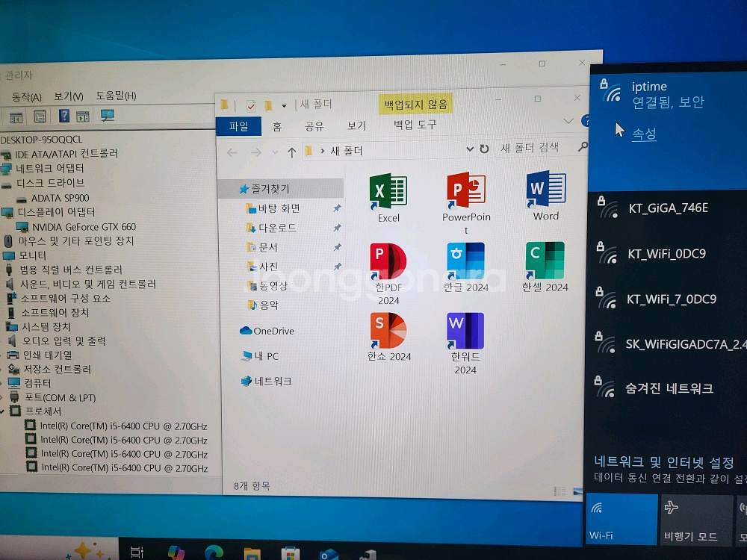Select NVIDIA GeForce GTX 660 device
The image size is (747, 560).
click(84, 227)
